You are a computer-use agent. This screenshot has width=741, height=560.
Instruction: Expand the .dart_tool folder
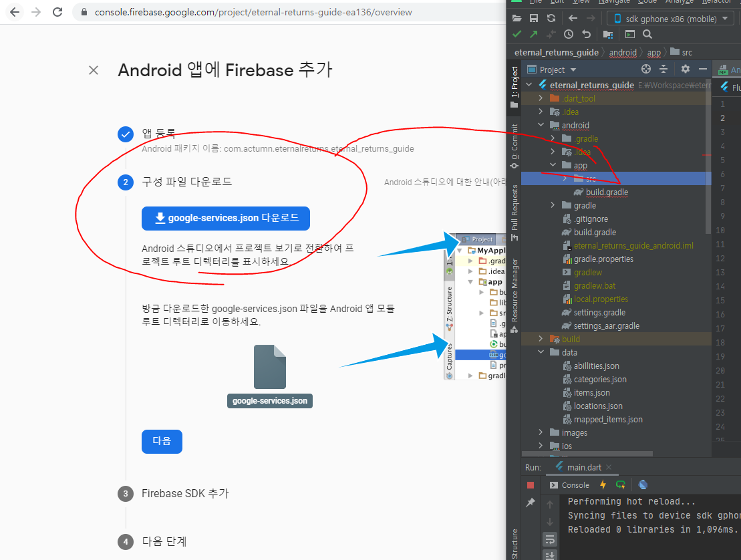coord(541,98)
